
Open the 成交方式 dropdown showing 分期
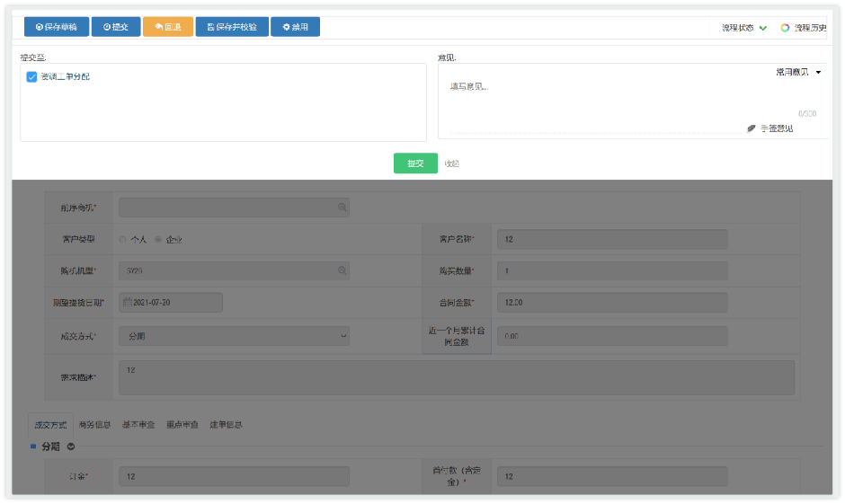pos(234,335)
